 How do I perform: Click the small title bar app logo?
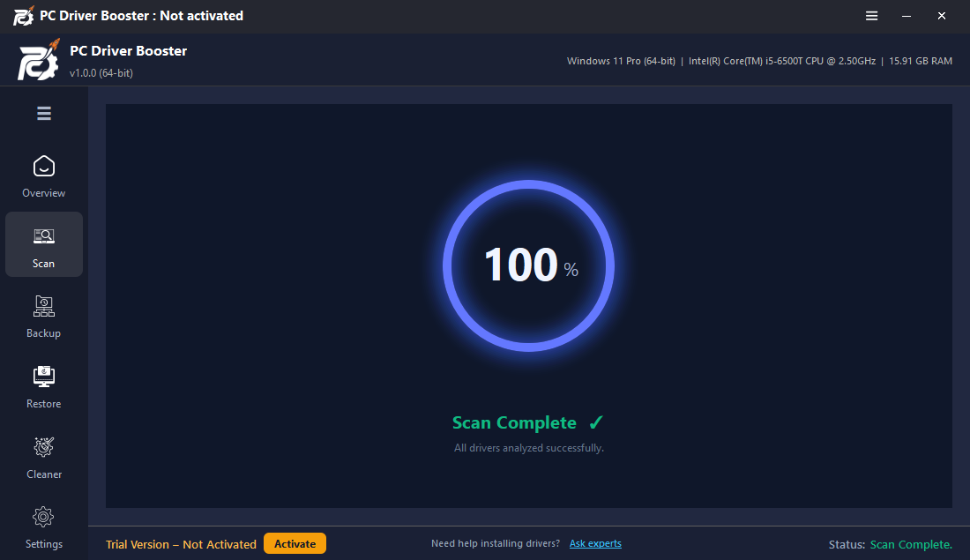(x=24, y=16)
